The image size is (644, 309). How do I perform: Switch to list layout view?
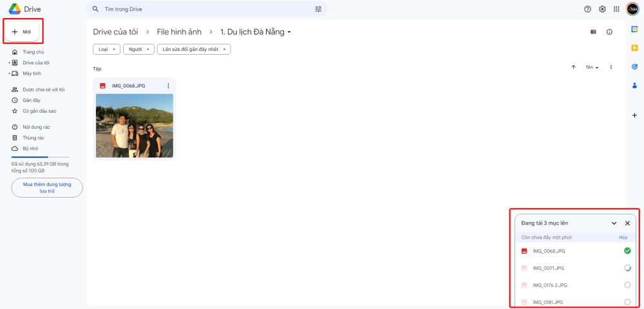(593, 32)
